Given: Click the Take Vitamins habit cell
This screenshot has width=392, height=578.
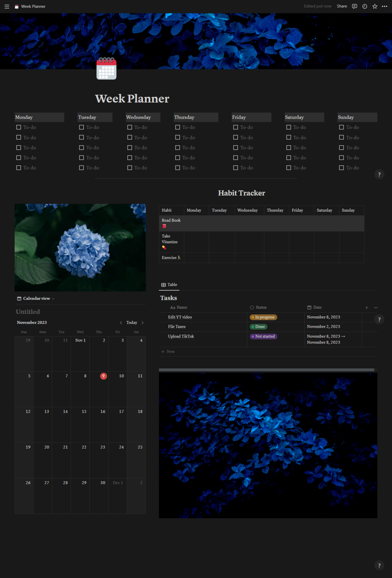Looking at the screenshot, I should tap(172, 242).
